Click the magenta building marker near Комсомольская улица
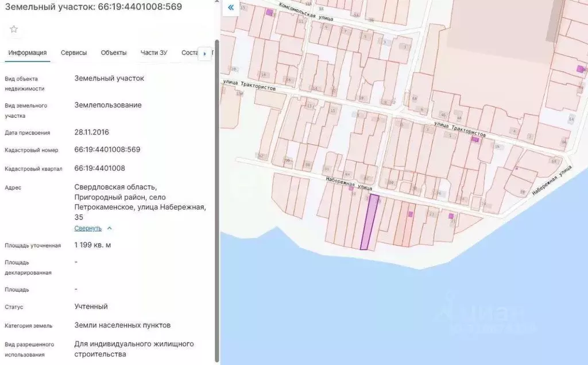This screenshot has height=365, width=588. [x=269, y=12]
